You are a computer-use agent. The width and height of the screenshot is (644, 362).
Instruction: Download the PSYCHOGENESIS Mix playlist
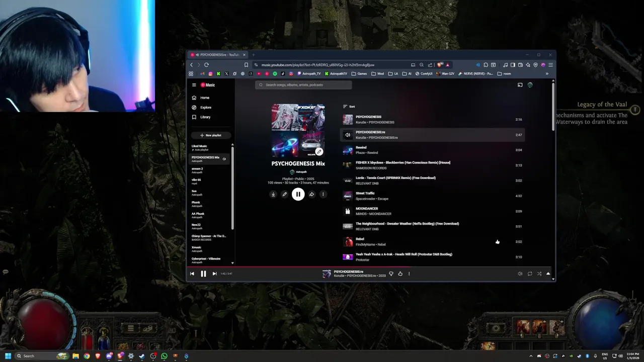pos(273,195)
